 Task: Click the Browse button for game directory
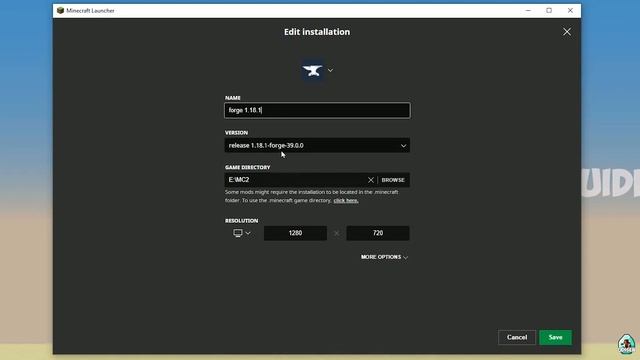(393, 180)
